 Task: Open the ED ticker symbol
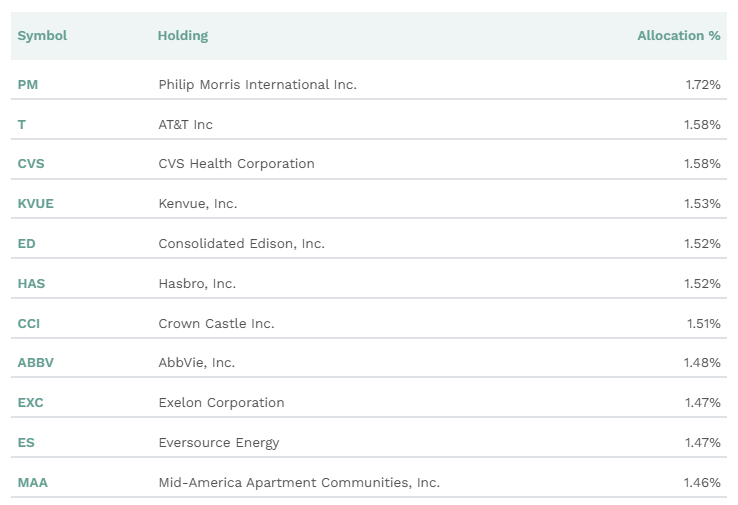[26, 243]
